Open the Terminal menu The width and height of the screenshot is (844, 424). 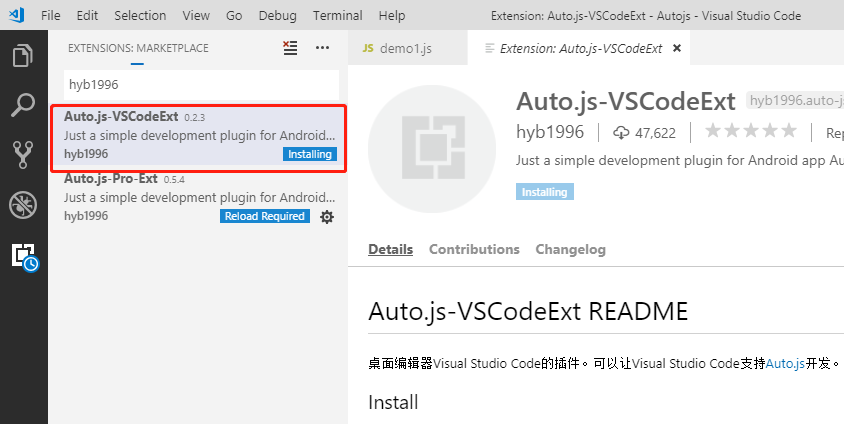point(337,16)
